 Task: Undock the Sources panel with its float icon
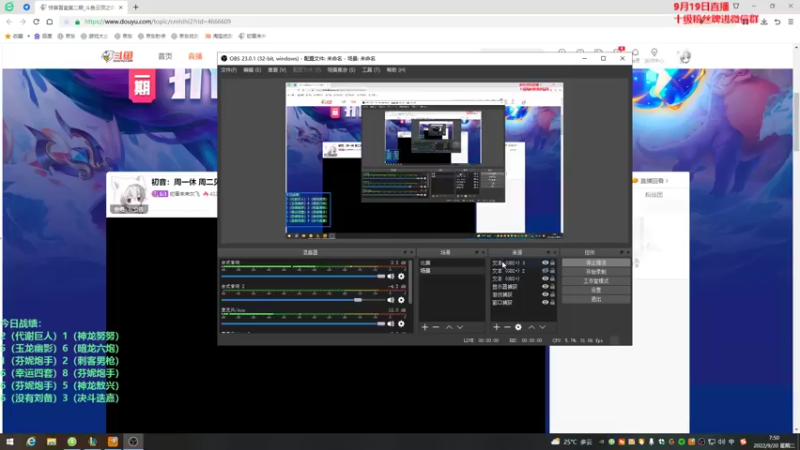(x=548, y=253)
